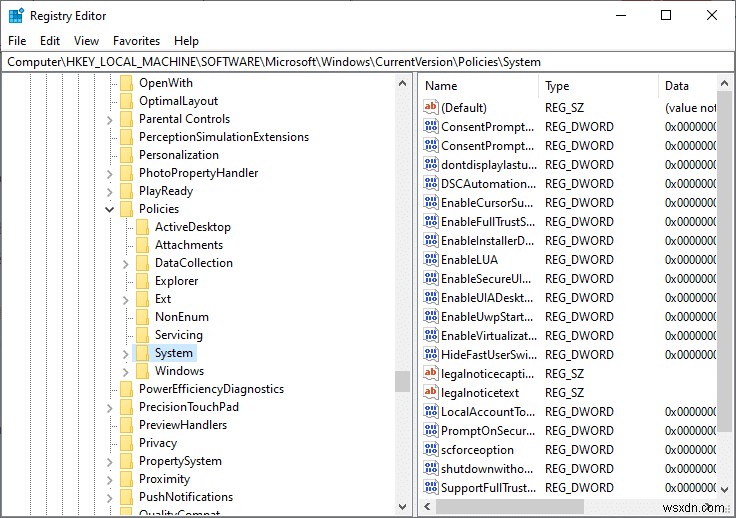
Task: Expand the Parental Controls node
Action: click(109, 120)
